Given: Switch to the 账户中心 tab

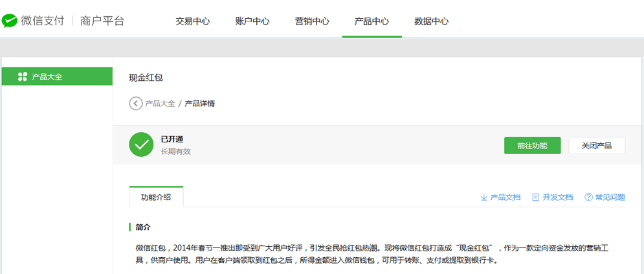Looking at the screenshot, I should point(252,21).
